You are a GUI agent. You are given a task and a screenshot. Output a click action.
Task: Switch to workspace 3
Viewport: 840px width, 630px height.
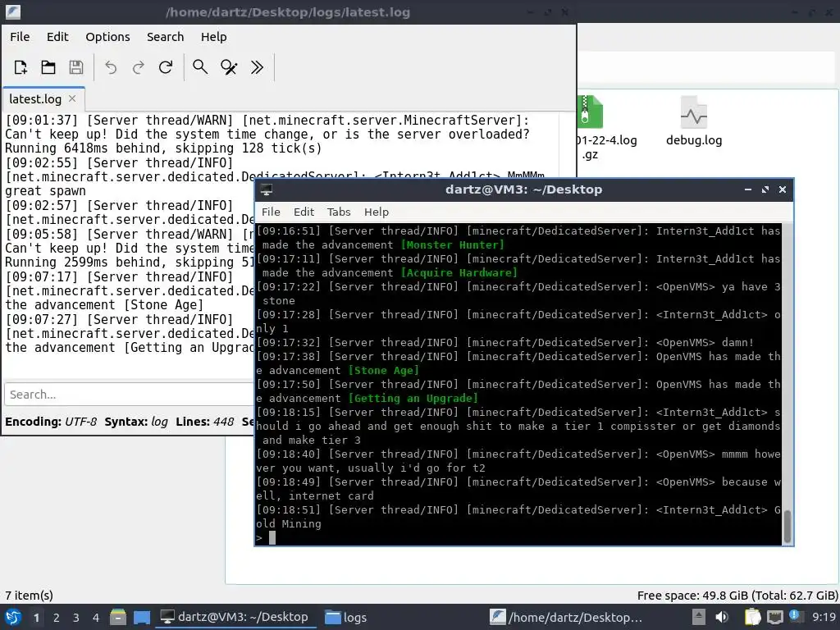(76, 618)
